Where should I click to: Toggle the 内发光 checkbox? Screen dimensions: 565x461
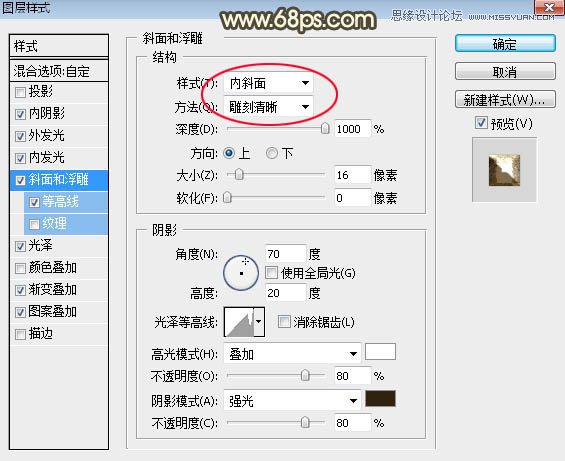[x=20, y=158]
